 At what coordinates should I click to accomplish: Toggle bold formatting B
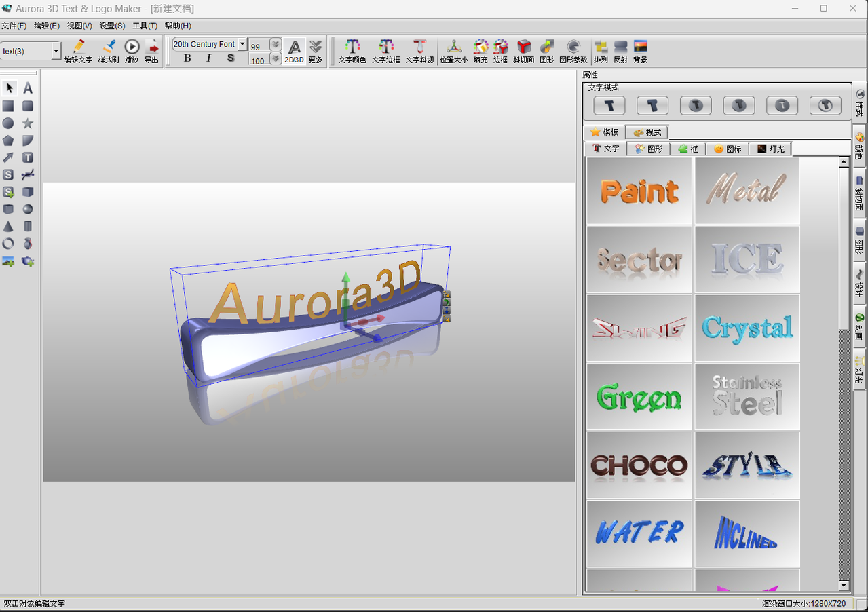pos(187,58)
